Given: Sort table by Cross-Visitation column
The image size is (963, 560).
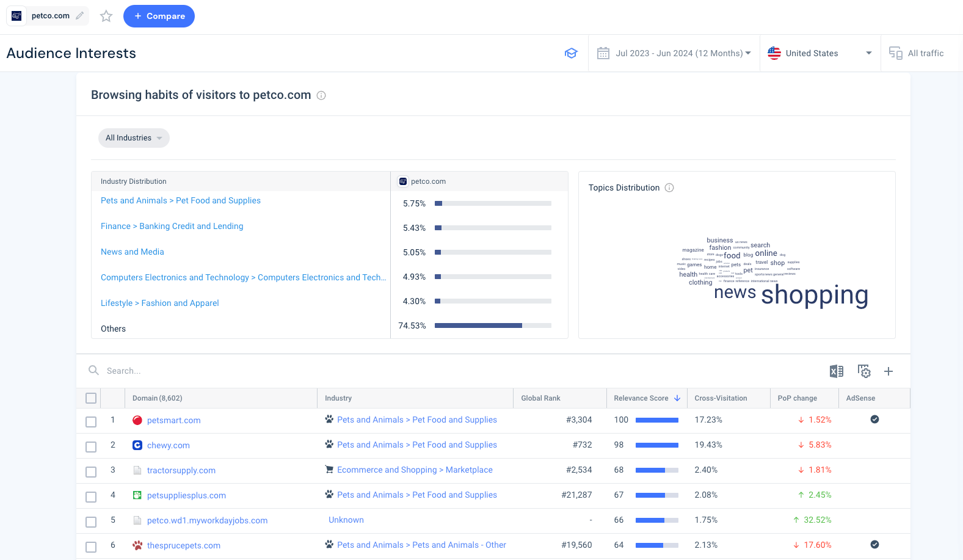Looking at the screenshot, I should [x=721, y=398].
